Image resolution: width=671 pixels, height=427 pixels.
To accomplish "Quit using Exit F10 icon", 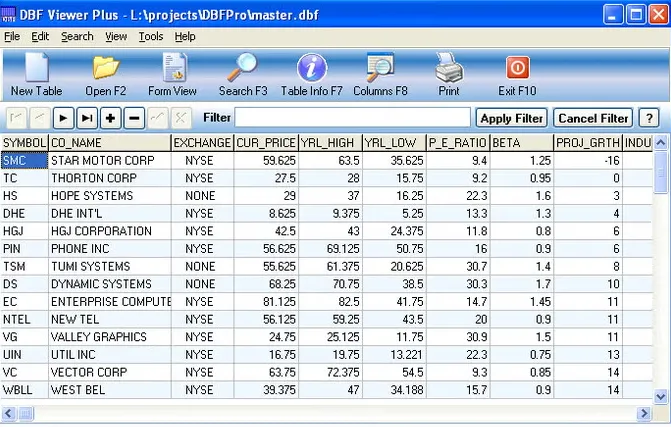I will tap(517, 75).
